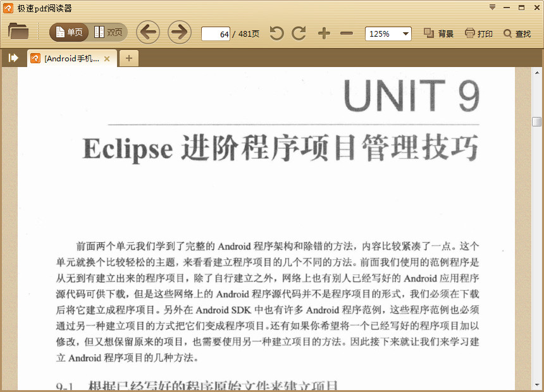Minimize the PDF reader window
Image resolution: width=544 pixels, height=392 pixels.
pyautogui.click(x=507, y=8)
